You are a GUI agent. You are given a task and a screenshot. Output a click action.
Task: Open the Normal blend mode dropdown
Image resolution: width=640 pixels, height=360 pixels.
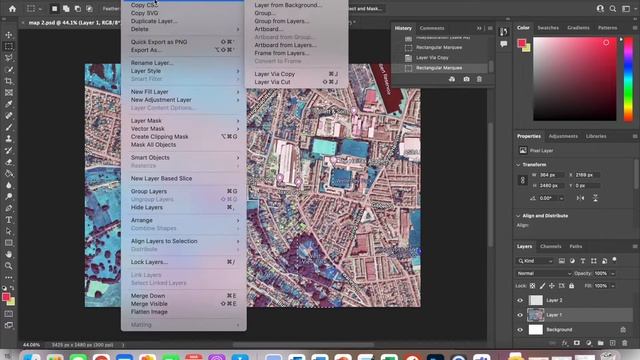(x=544, y=273)
